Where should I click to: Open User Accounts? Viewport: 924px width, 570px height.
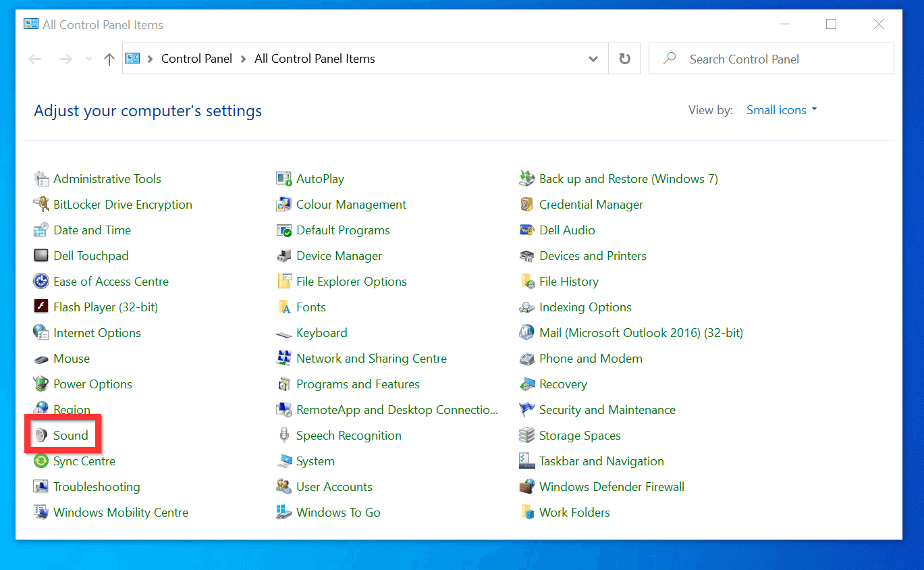click(x=334, y=486)
